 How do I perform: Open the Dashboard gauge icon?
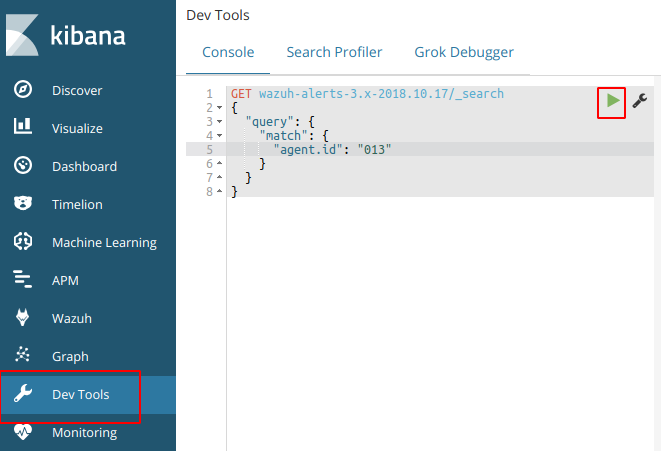pyautogui.click(x=23, y=166)
